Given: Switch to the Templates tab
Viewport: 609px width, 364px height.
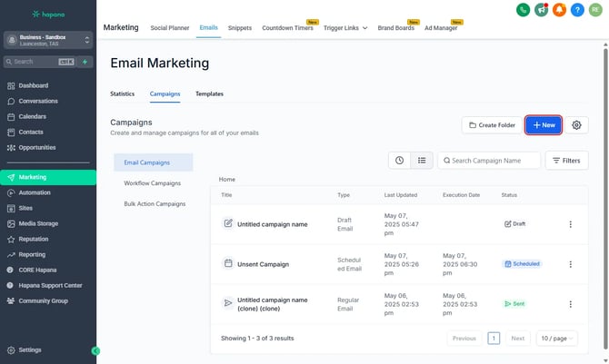Looking at the screenshot, I should click(209, 93).
